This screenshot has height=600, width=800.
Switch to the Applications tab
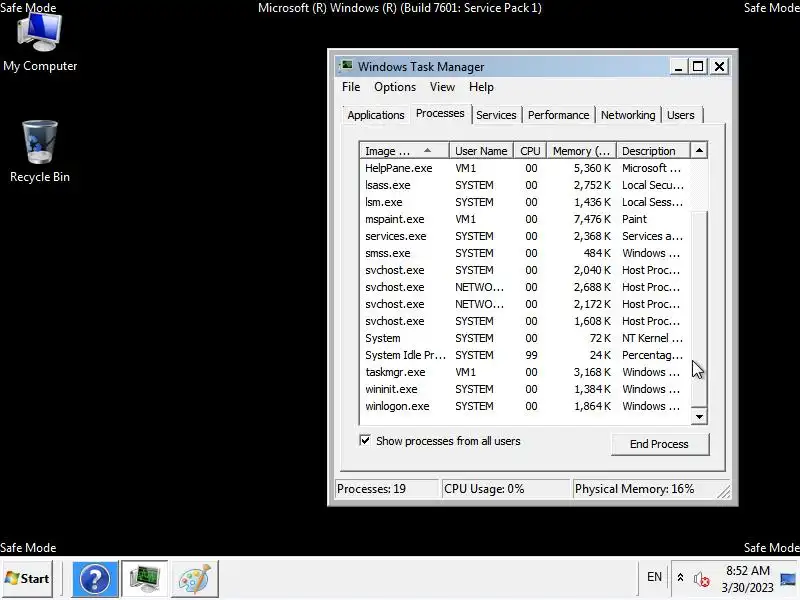(376, 115)
